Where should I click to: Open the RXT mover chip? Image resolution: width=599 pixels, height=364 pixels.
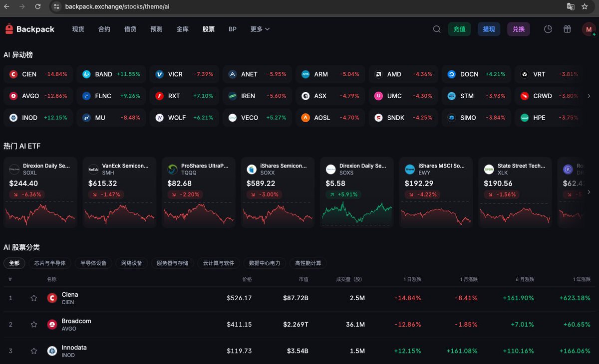click(x=184, y=96)
